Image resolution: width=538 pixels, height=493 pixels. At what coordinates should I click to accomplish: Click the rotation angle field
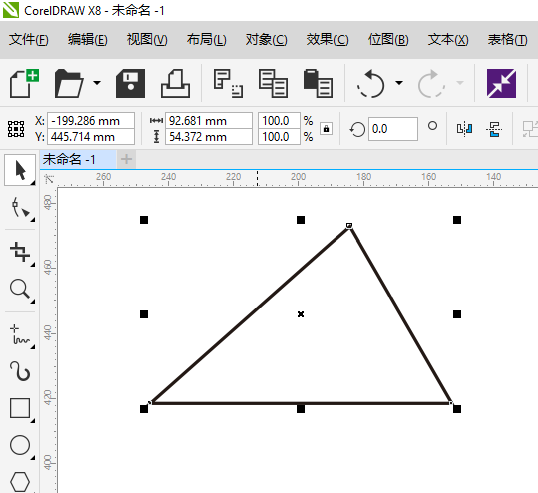click(393, 129)
